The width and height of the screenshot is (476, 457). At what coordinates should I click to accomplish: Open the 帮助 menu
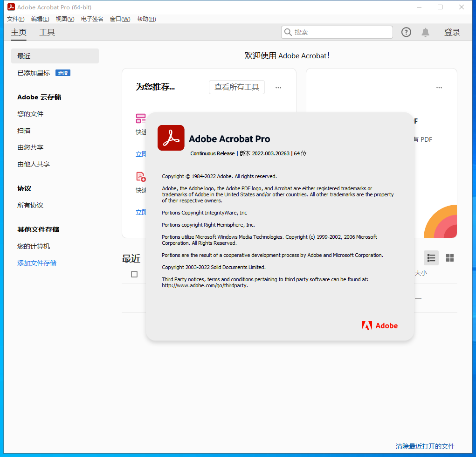(x=146, y=19)
